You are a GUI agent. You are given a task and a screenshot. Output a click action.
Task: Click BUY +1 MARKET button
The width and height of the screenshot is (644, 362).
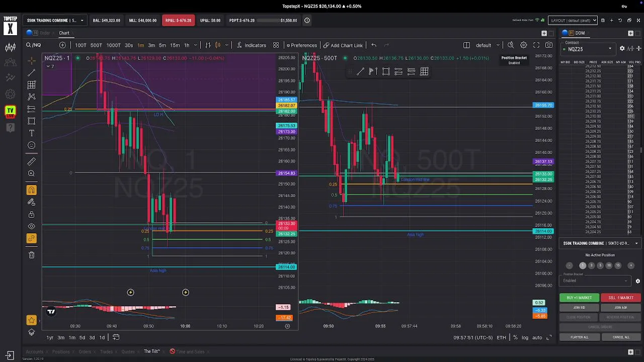[579, 298]
